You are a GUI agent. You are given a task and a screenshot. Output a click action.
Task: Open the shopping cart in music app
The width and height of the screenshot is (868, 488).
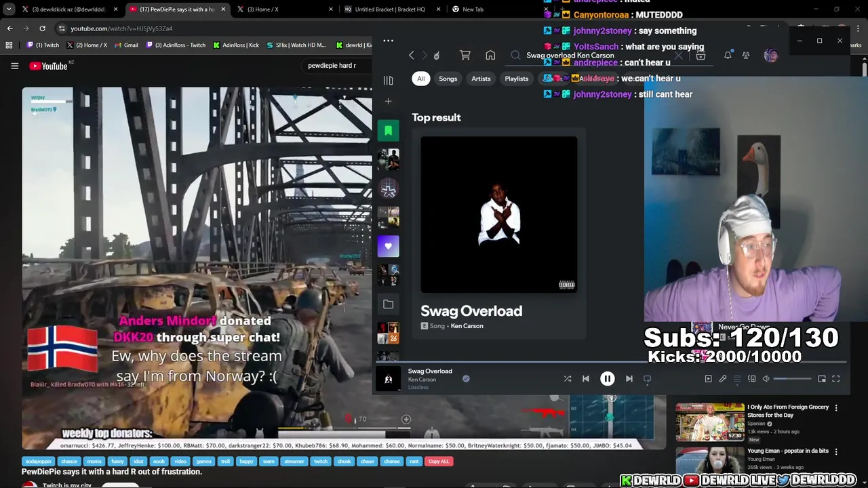click(465, 56)
